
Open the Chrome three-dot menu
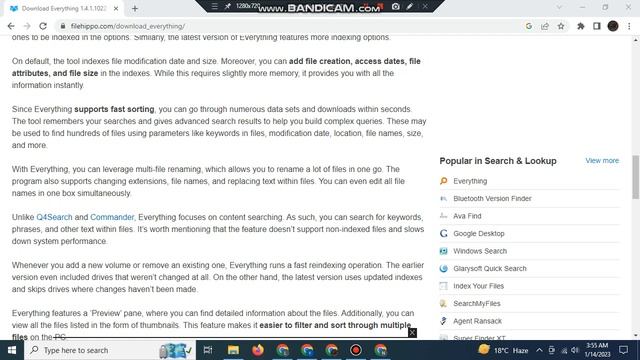coord(629,26)
